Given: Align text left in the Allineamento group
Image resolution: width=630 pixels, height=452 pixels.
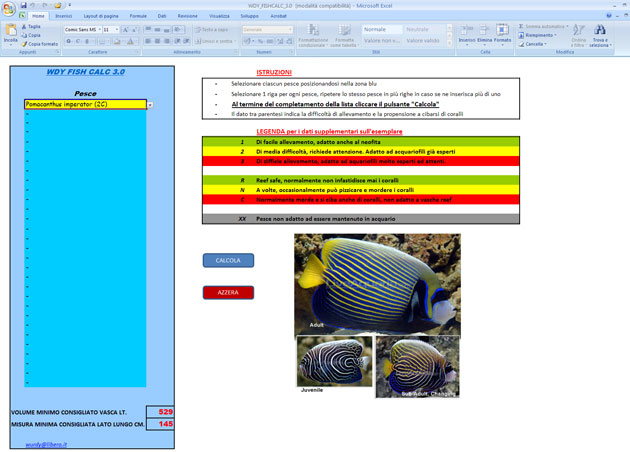Looking at the screenshot, I should click(148, 41).
